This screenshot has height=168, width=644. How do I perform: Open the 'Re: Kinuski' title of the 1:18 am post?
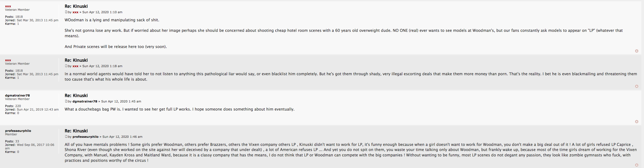[x=76, y=60]
